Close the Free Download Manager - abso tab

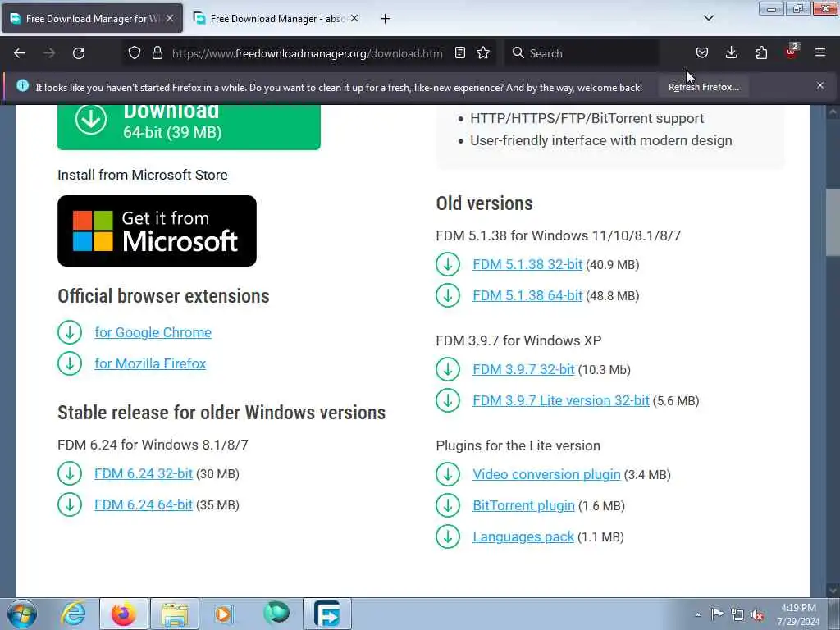coord(354,18)
